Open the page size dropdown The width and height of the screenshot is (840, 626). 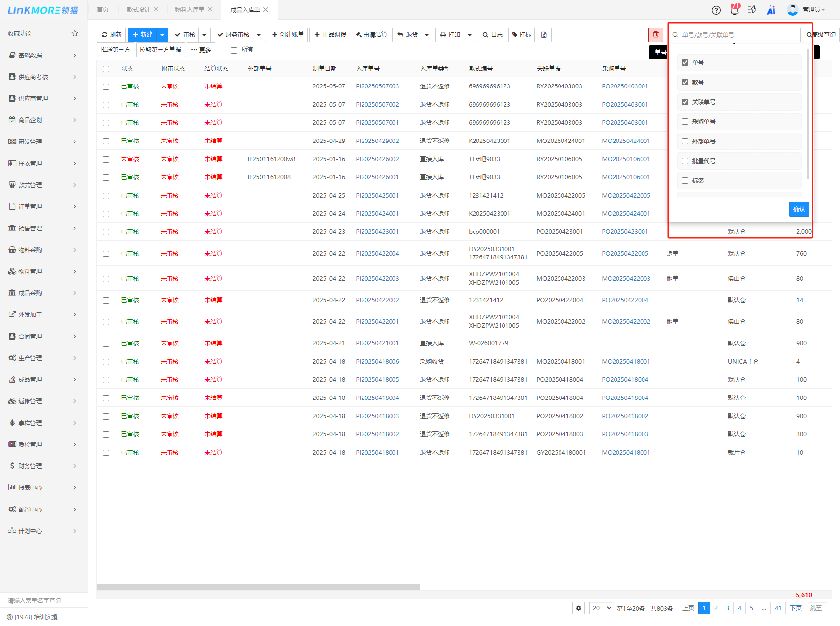[x=602, y=608]
